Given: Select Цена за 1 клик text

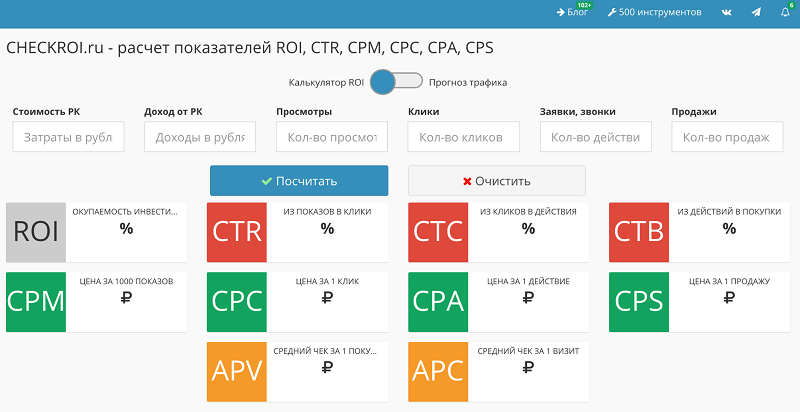Looking at the screenshot, I should pyautogui.click(x=327, y=281).
